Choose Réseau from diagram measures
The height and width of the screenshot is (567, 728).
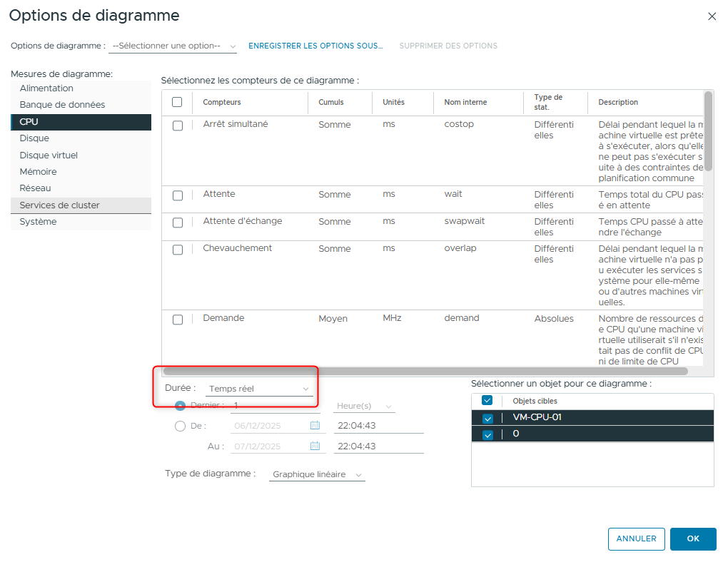tap(35, 188)
